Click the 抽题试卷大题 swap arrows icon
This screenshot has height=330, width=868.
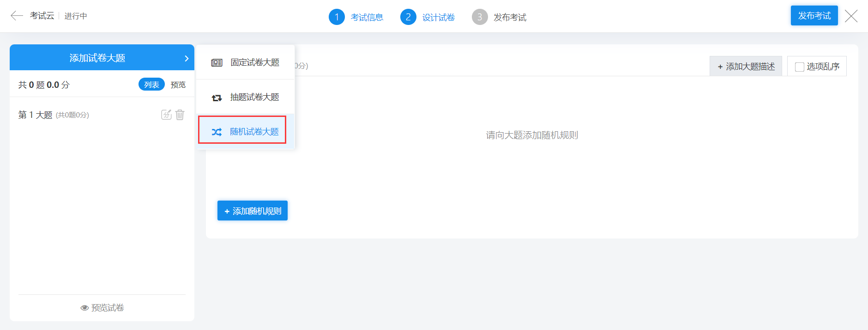pyautogui.click(x=217, y=98)
